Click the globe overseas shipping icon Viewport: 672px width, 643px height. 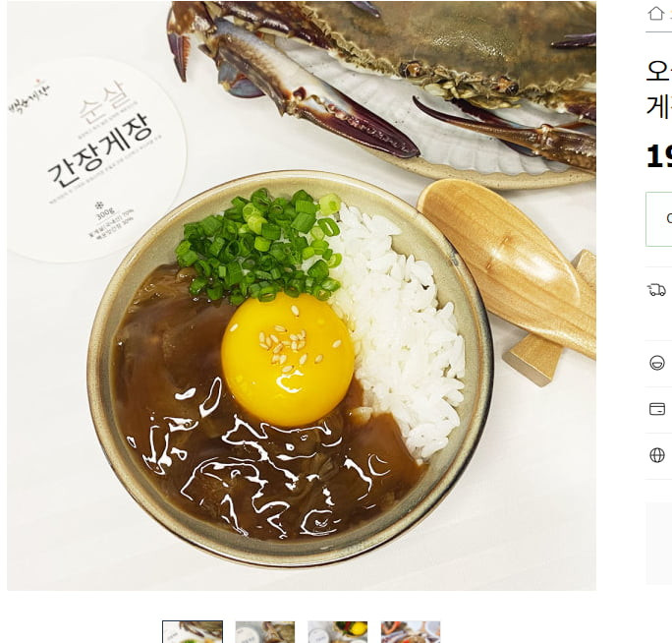[657, 455]
